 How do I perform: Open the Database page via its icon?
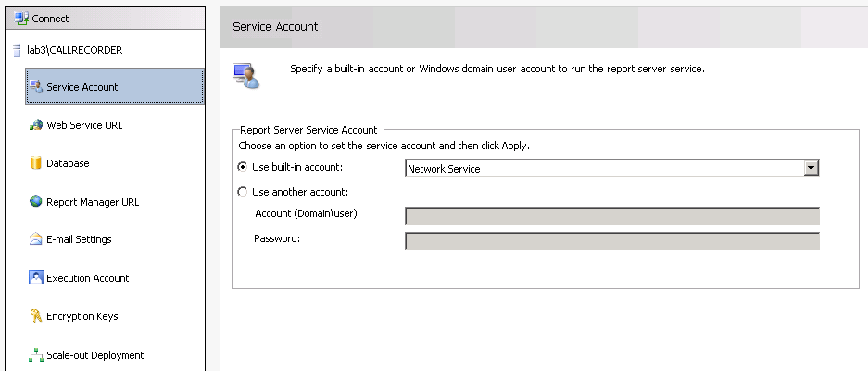[36, 163]
